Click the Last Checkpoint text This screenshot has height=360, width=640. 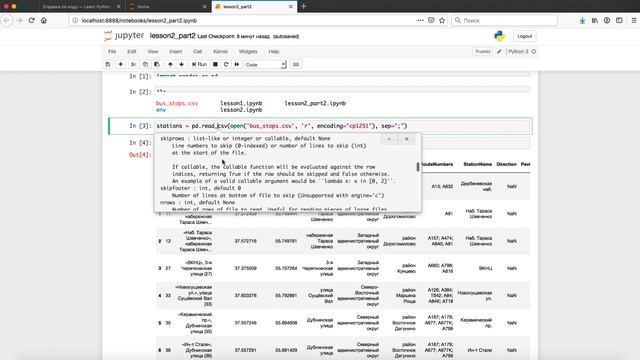tap(233, 36)
